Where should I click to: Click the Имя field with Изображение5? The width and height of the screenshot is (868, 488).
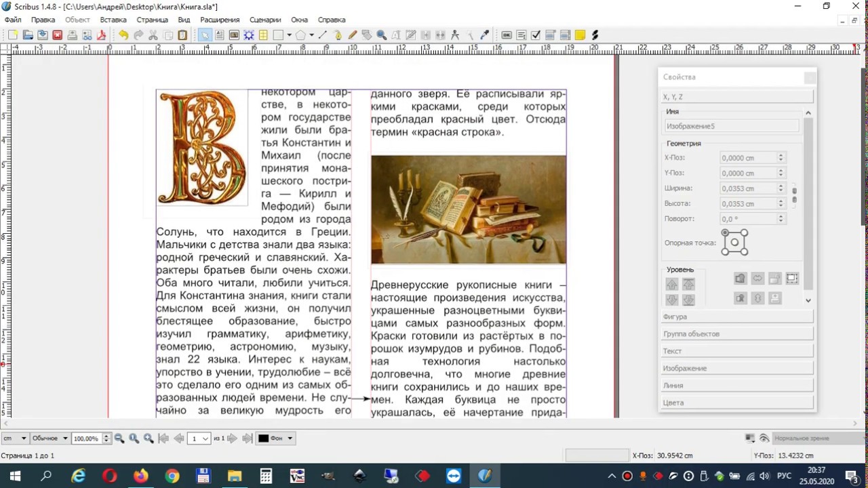coord(731,126)
